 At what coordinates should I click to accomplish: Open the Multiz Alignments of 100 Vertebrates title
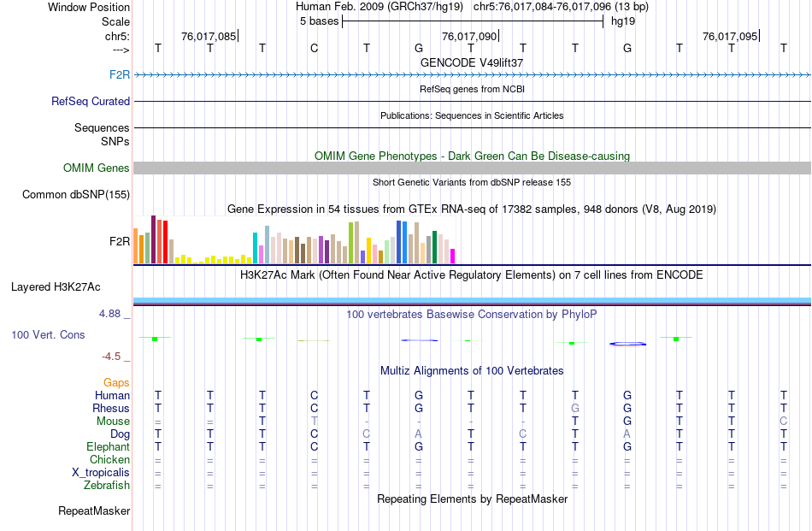pyautogui.click(x=472, y=371)
